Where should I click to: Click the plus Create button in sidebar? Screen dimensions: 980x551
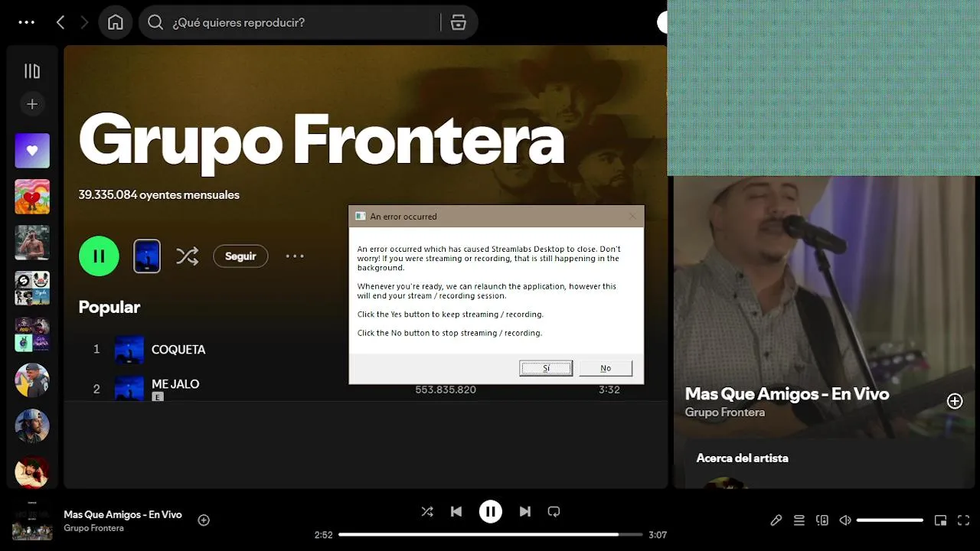click(32, 104)
